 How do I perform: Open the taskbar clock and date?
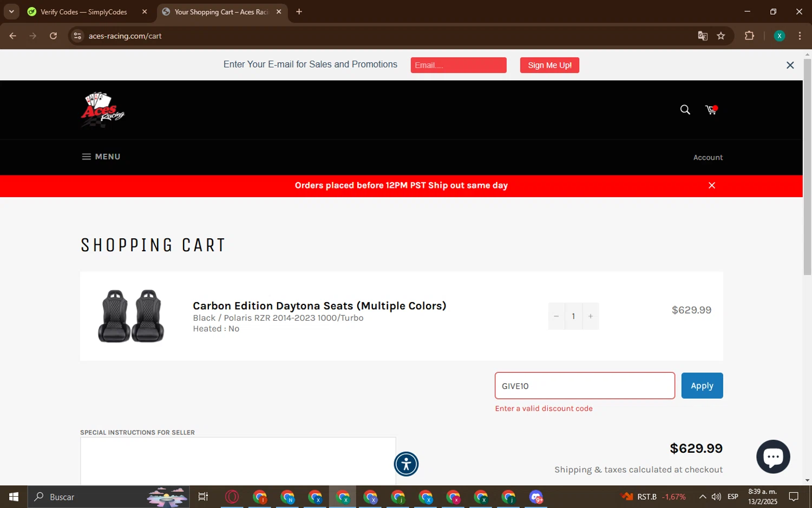pos(763,497)
